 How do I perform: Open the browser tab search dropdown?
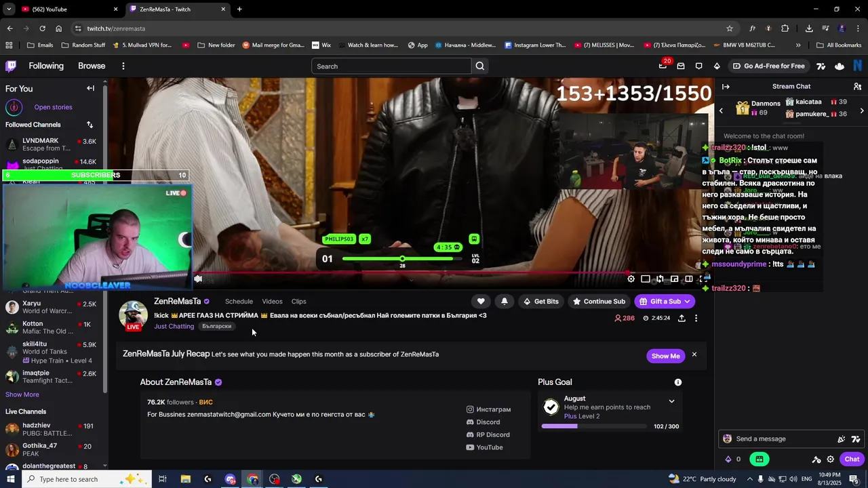click(9, 9)
